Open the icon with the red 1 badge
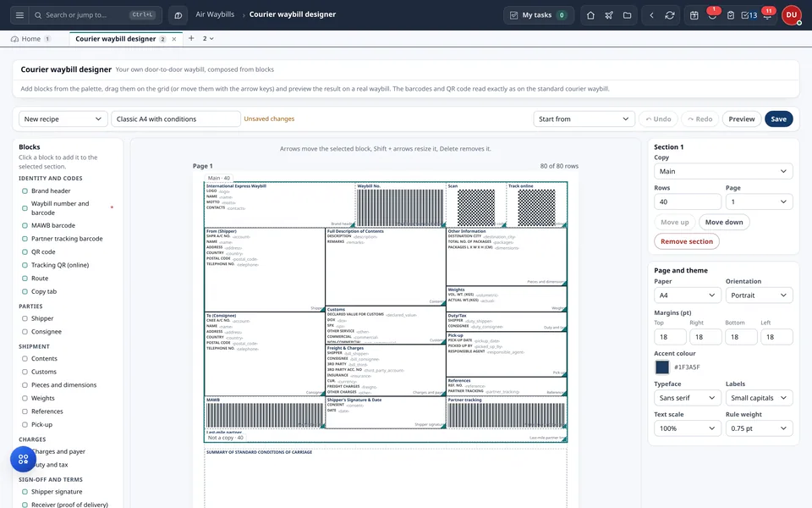Screen dimensions: 812x508 pos(712,14)
